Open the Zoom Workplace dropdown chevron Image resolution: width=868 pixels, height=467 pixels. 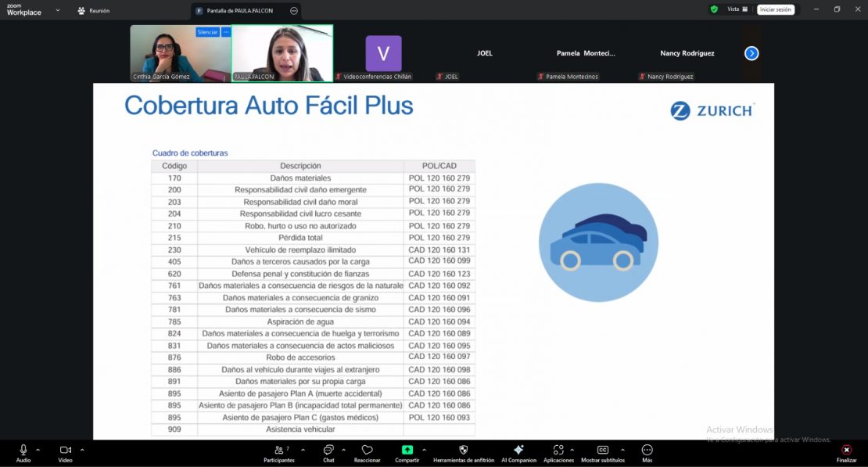[58, 11]
